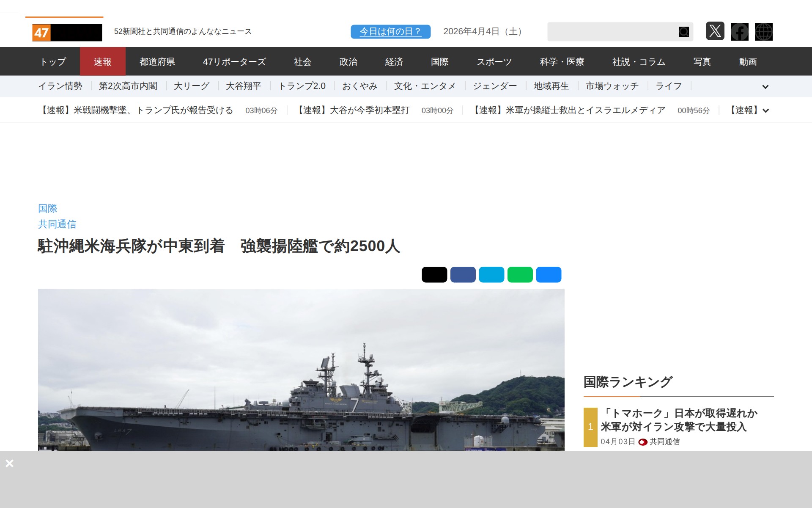Open the Facebook header icon
The height and width of the screenshot is (508, 812).
[739, 31]
